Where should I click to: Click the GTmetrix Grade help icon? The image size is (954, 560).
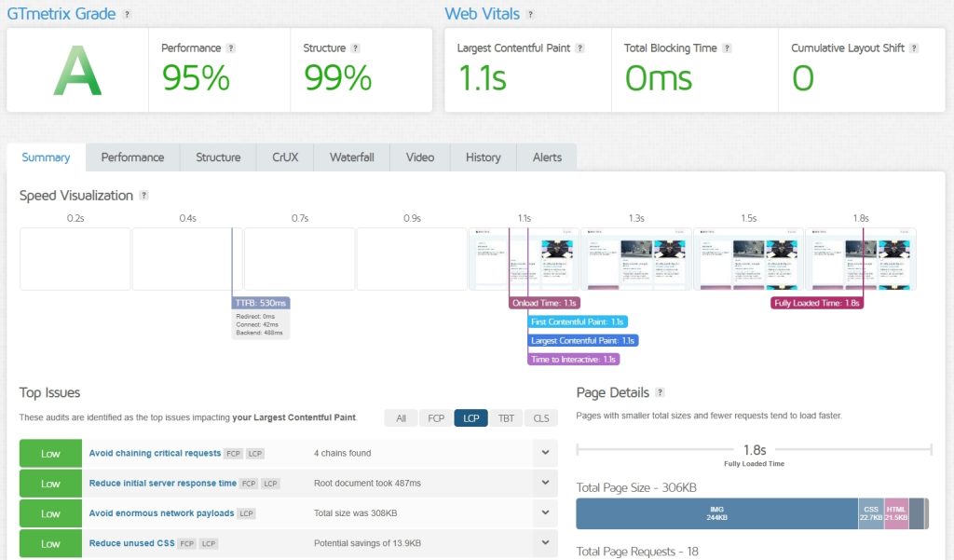point(126,13)
